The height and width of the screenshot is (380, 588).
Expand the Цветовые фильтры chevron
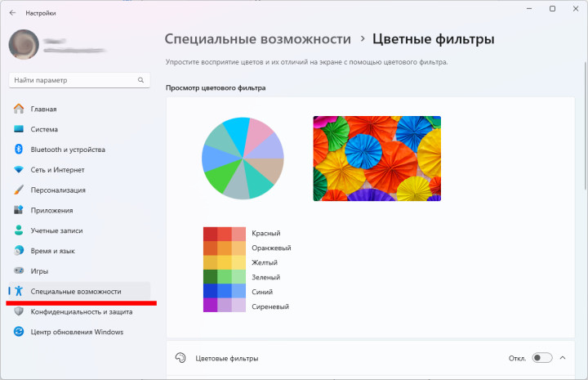tap(563, 358)
